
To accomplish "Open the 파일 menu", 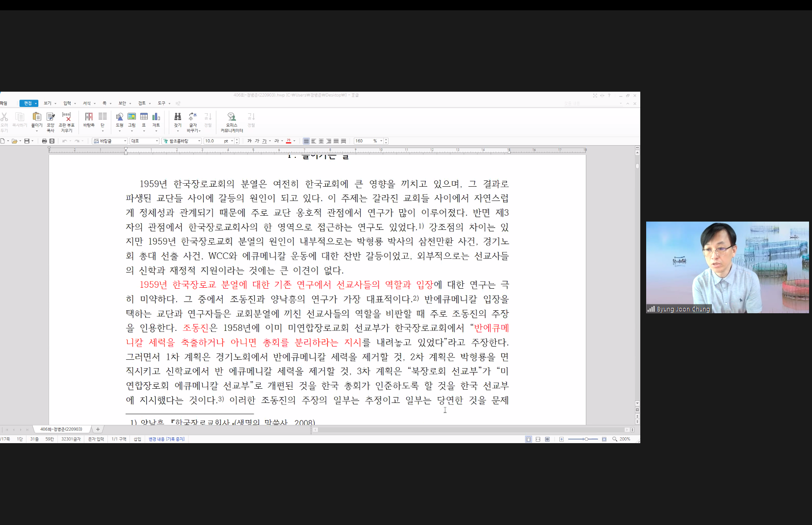I will pyautogui.click(x=4, y=103).
